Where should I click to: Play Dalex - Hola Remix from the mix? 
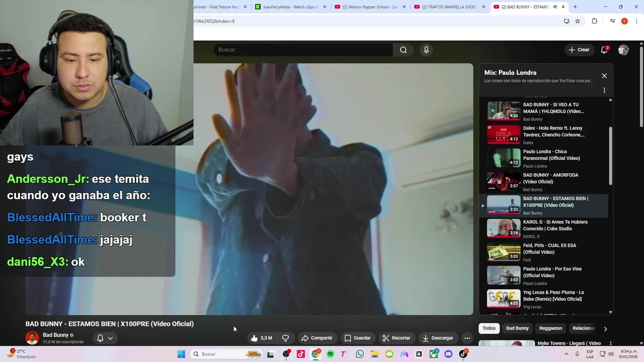544,135
